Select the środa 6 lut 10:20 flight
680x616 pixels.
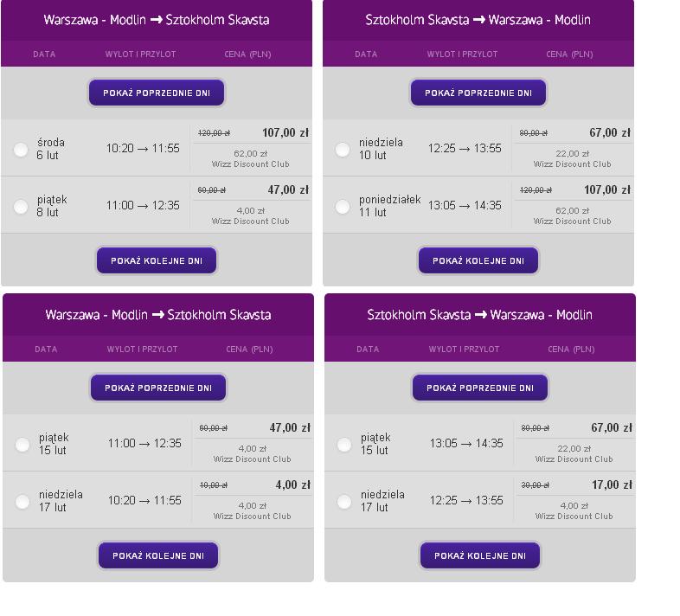[21, 150]
